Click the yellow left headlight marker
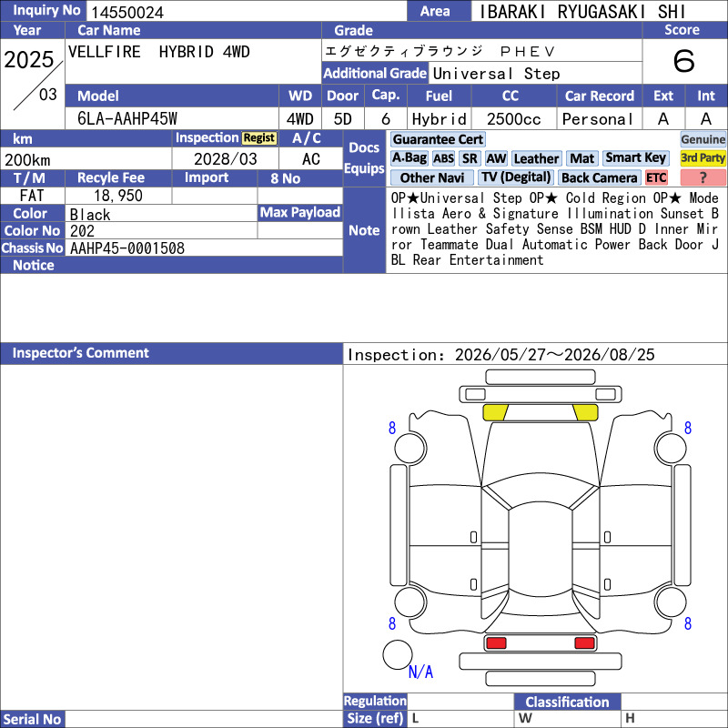Image resolution: width=728 pixels, height=728 pixels. point(495,412)
